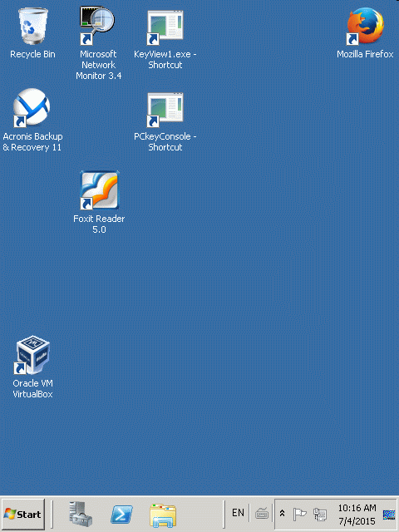The width and height of the screenshot is (399, 532).
Task: Click the Show desktop corner button
Action: coord(389,515)
